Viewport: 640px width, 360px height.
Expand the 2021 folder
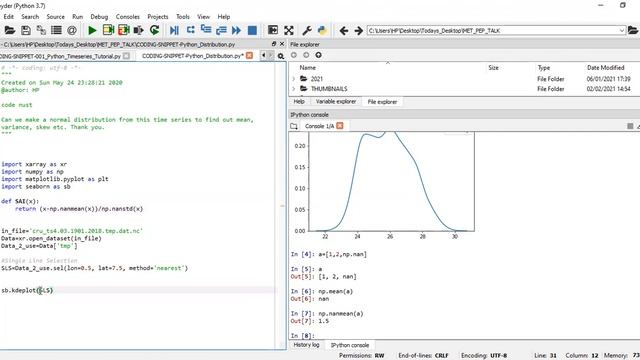coord(293,79)
